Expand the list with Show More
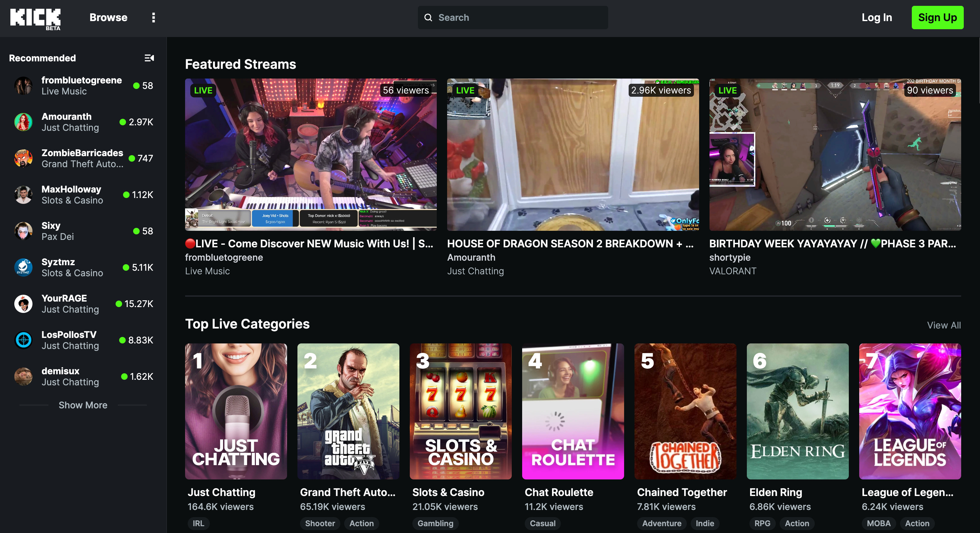The height and width of the screenshot is (533, 980). 83,405
